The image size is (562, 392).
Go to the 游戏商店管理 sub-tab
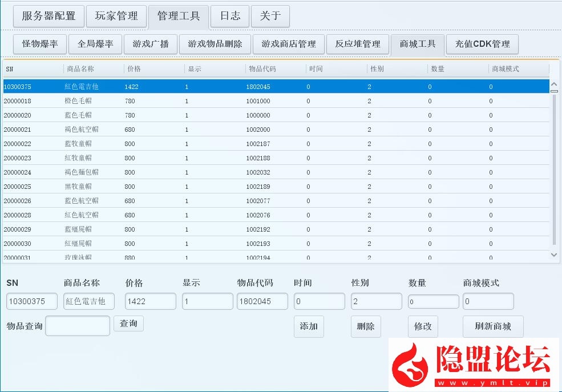289,44
